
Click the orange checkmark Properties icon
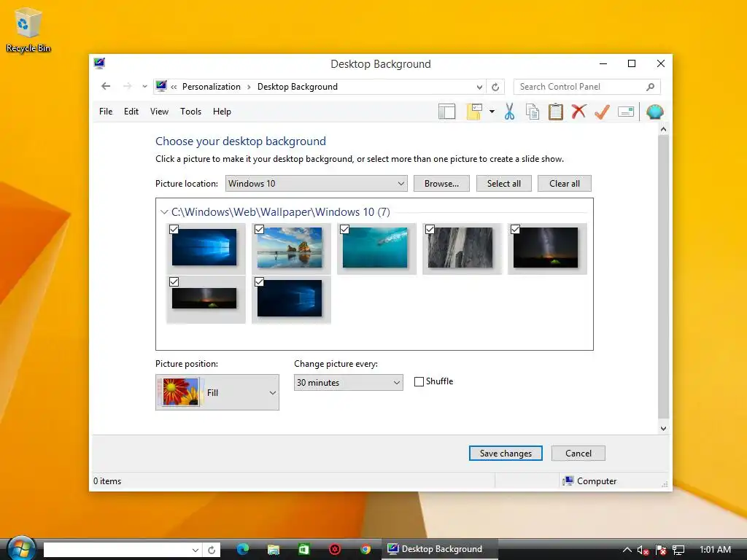(602, 112)
